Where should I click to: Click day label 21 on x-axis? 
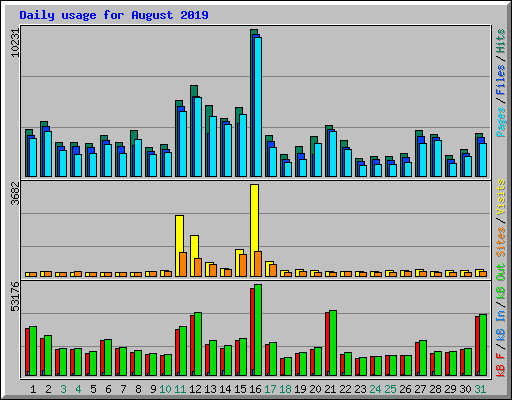coord(330,389)
